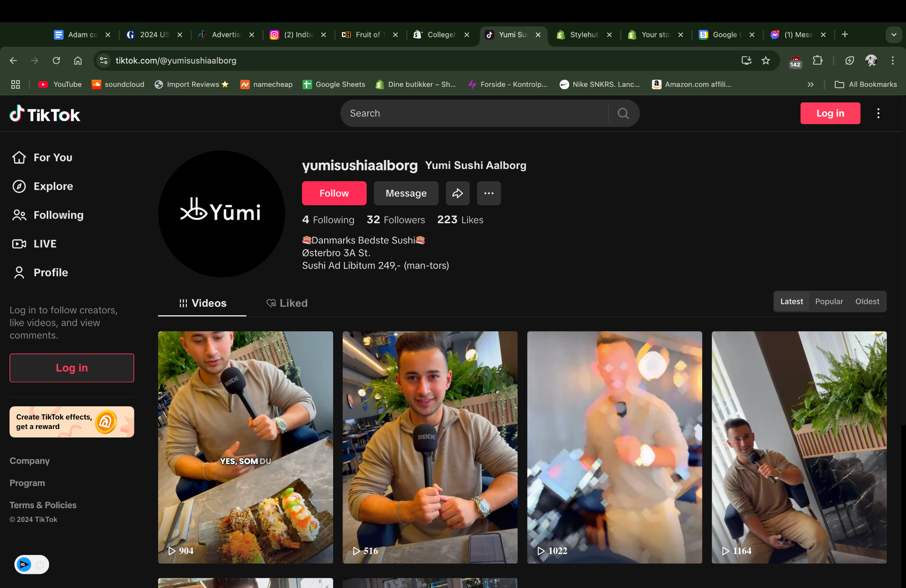Bookmark this page with the star icon

point(766,60)
